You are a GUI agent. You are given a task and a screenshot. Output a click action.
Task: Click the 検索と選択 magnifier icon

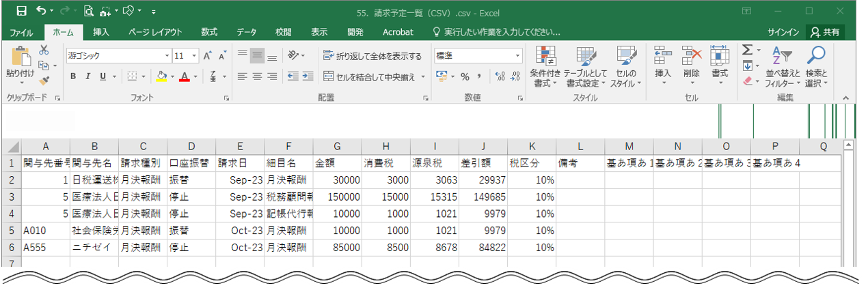tap(816, 67)
